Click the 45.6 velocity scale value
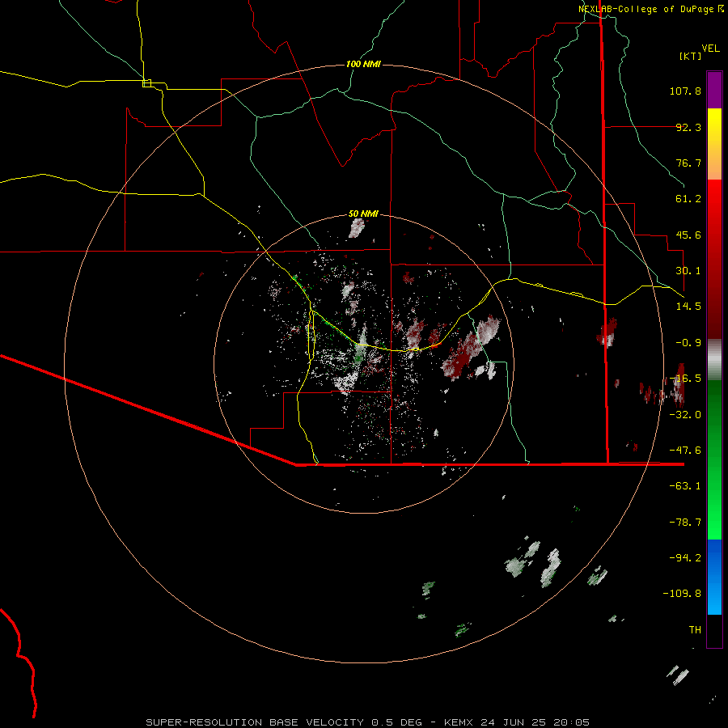The height and width of the screenshot is (728, 728). coord(688,235)
